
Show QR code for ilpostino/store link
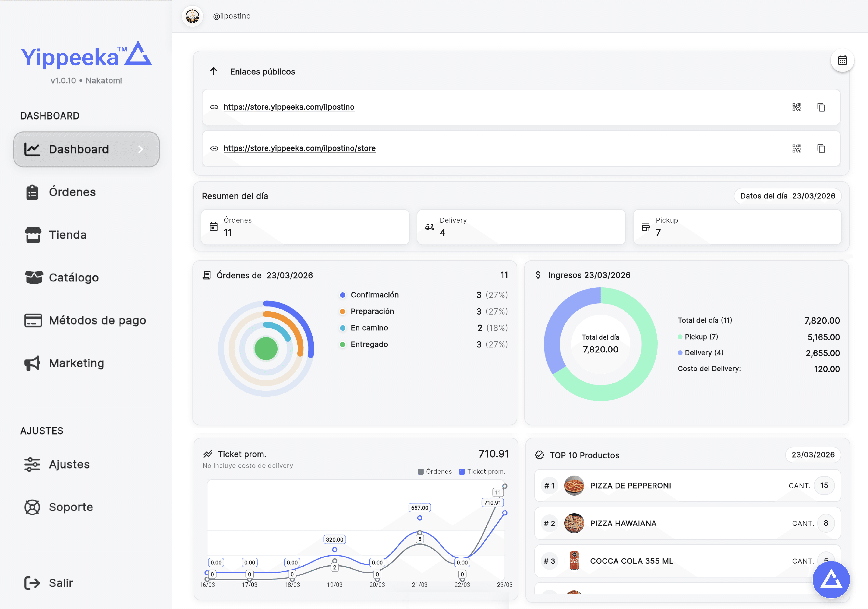(796, 148)
